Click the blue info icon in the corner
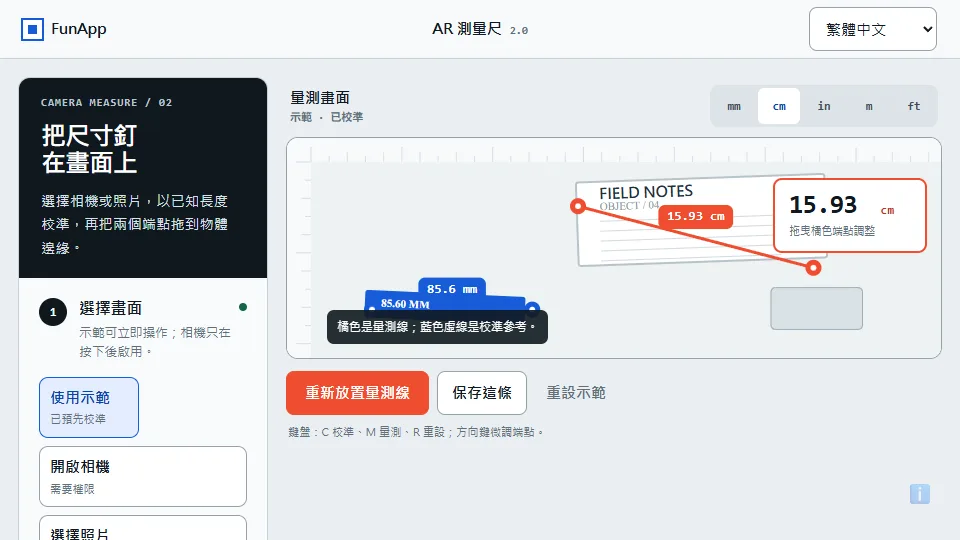960x540 pixels. click(x=920, y=493)
